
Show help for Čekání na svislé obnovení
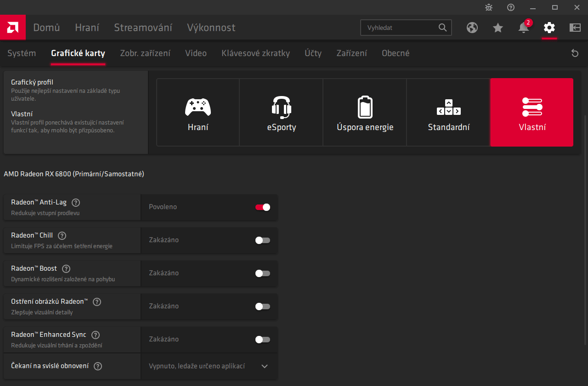pos(98,366)
